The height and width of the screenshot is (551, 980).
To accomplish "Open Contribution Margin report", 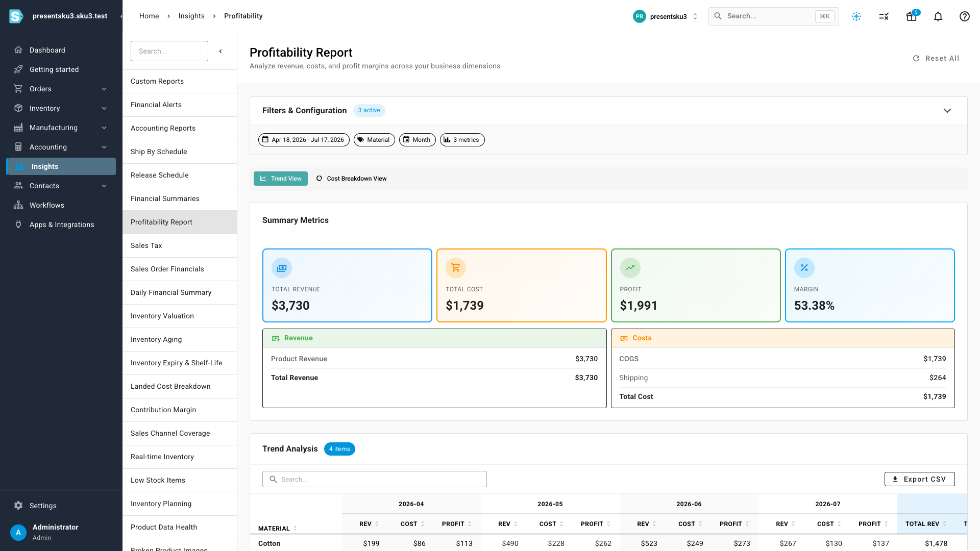I will coord(180,410).
